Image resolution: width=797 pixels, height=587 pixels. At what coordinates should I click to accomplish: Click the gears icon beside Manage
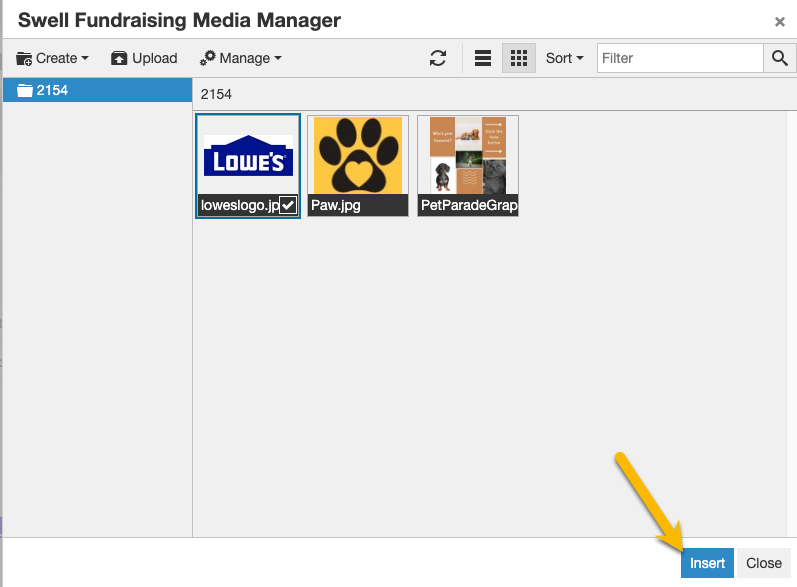(207, 58)
